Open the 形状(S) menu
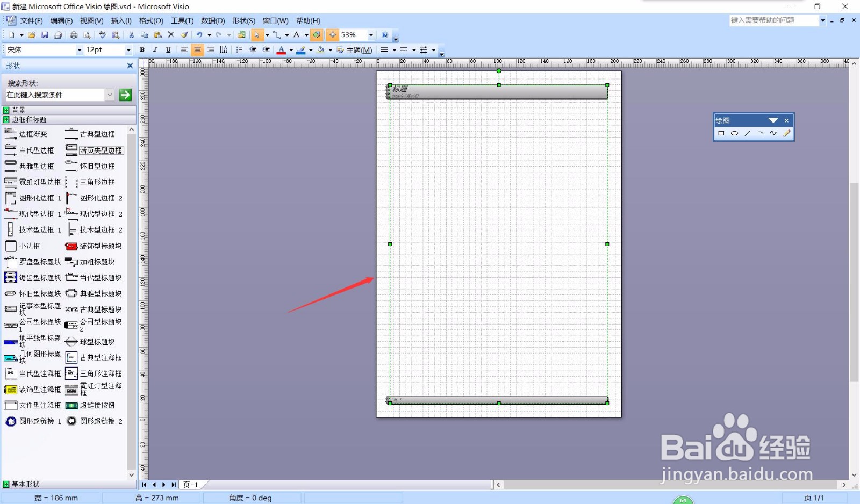This screenshot has width=860, height=504. (x=243, y=21)
